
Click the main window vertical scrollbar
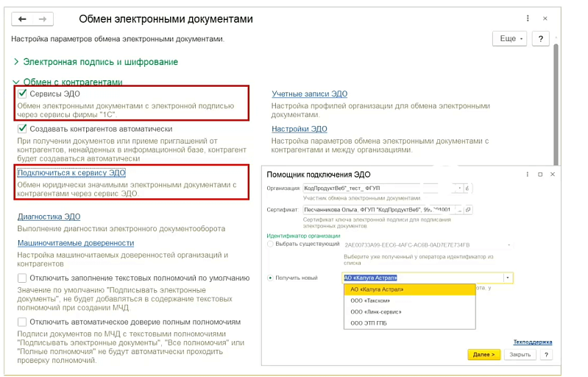(x=556, y=105)
